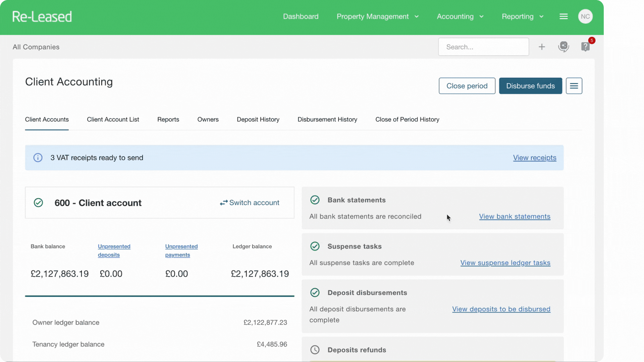This screenshot has height=362, width=644.
Task: Open the Owners tab
Action: tap(208, 120)
